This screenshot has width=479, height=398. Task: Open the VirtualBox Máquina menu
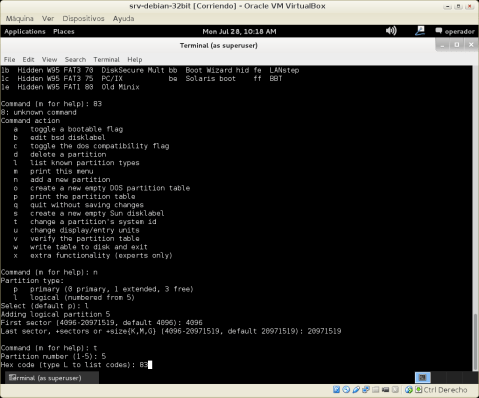click(x=20, y=18)
